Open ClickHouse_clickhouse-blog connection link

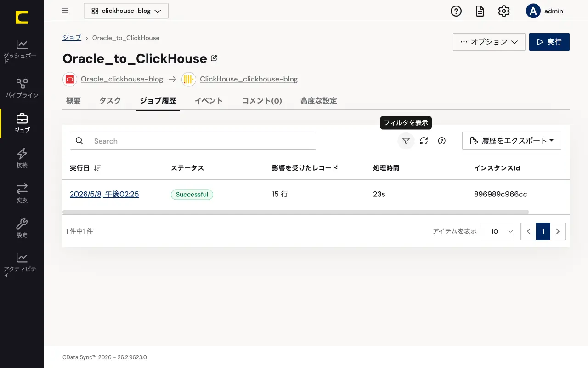[249, 79]
